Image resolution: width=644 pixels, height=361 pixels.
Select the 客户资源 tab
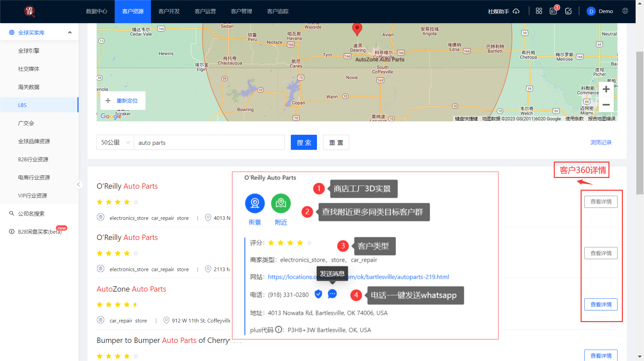tap(133, 11)
